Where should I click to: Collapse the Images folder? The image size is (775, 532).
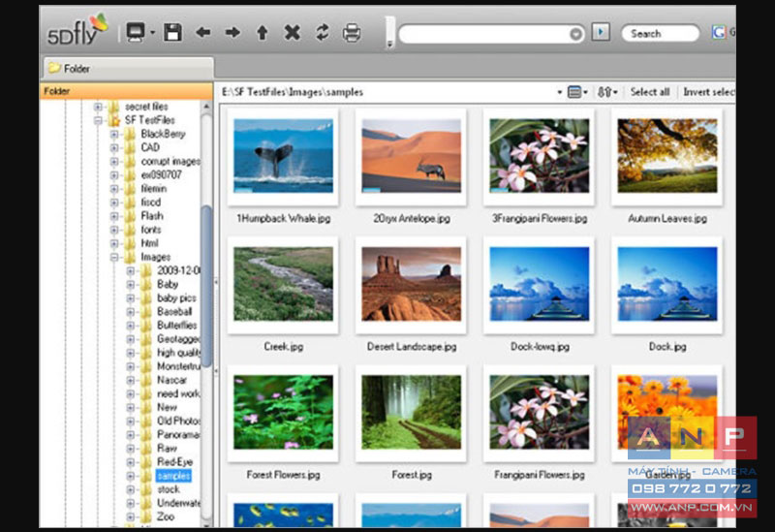[x=114, y=257]
